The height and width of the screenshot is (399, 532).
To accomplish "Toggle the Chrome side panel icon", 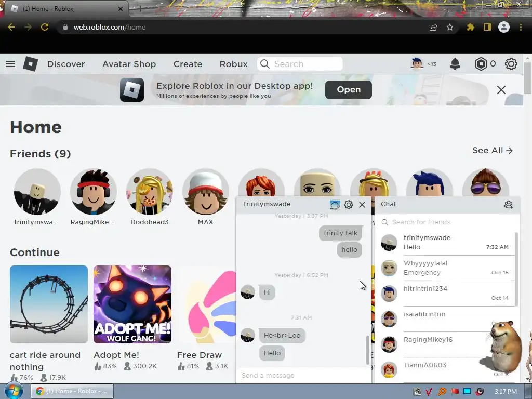I will (487, 27).
